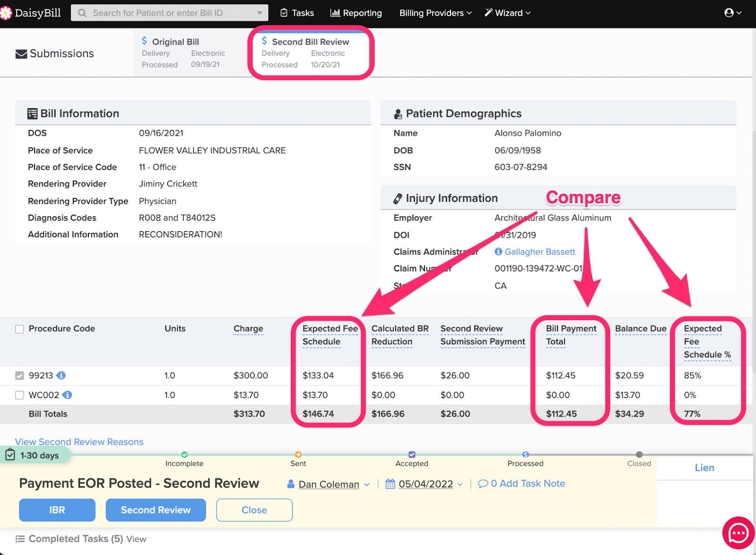
Task: Click the Submissions envelope icon
Action: 21,53
